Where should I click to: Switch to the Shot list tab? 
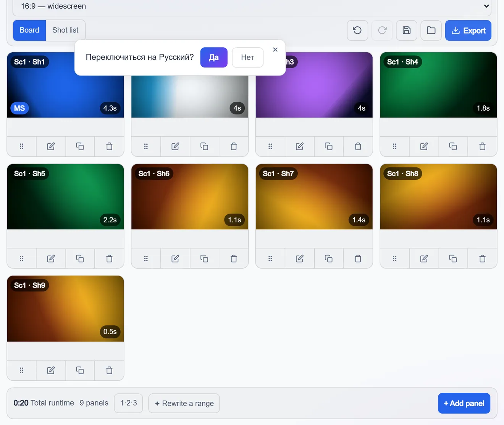pyautogui.click(x=65, y=30)
